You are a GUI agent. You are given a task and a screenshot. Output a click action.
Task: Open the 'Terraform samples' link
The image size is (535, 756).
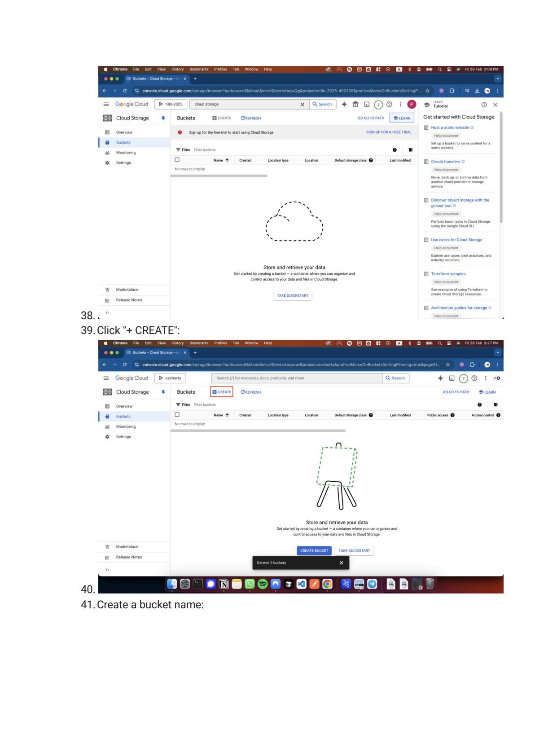click(x=448, y=274)
